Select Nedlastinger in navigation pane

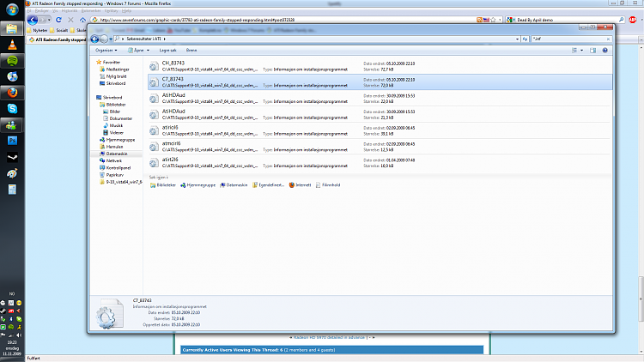tap(114, 69)
